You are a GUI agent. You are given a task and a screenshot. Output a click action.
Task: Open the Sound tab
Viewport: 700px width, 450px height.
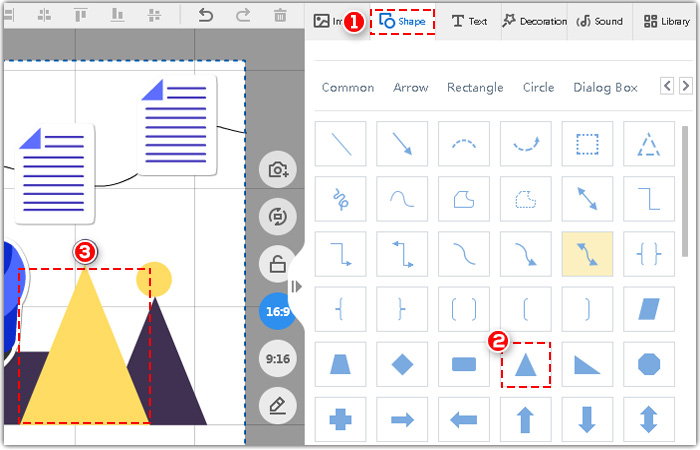click(600, 21)
